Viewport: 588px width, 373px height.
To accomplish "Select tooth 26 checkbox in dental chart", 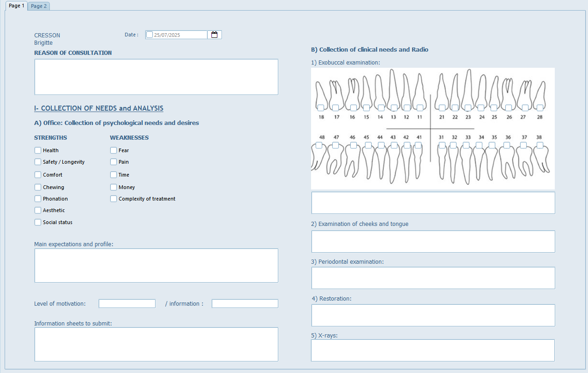I will 508,107.
